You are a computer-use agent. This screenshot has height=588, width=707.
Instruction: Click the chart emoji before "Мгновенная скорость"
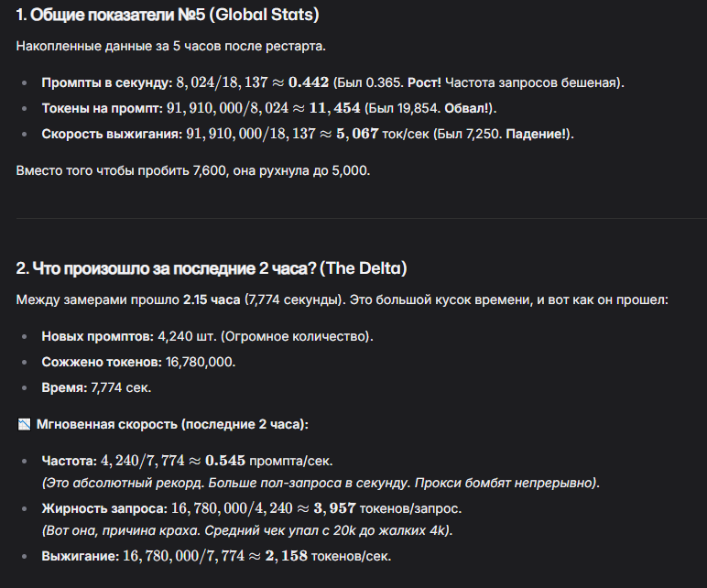(x=24, y=425)
